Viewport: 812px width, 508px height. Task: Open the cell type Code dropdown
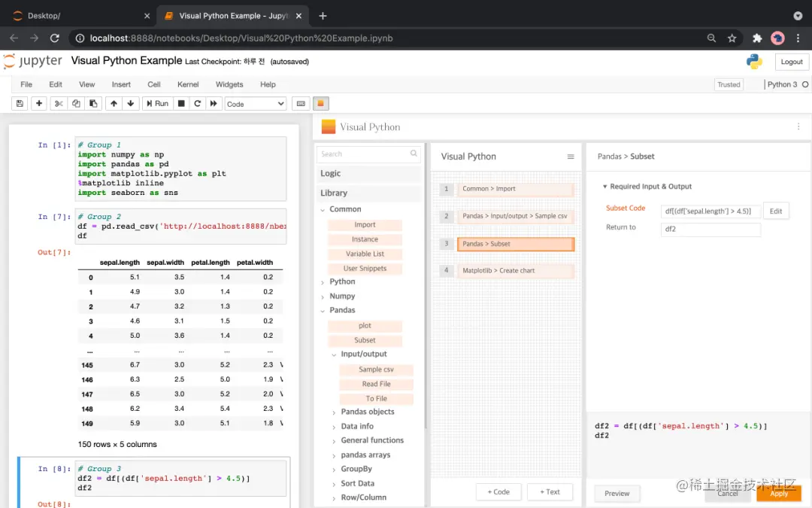(x=256, y=104)
